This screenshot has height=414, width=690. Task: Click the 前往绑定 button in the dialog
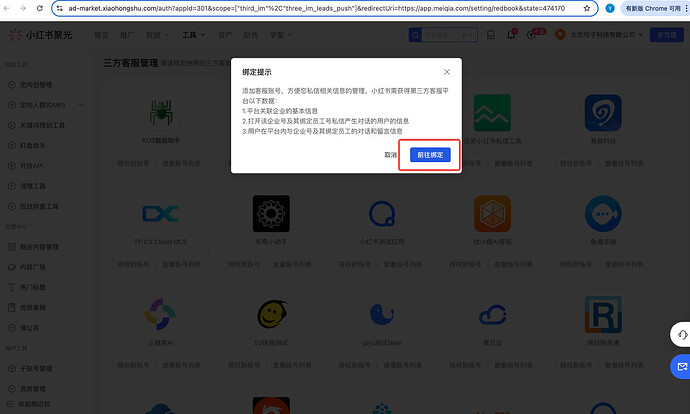tap(430, 155)
